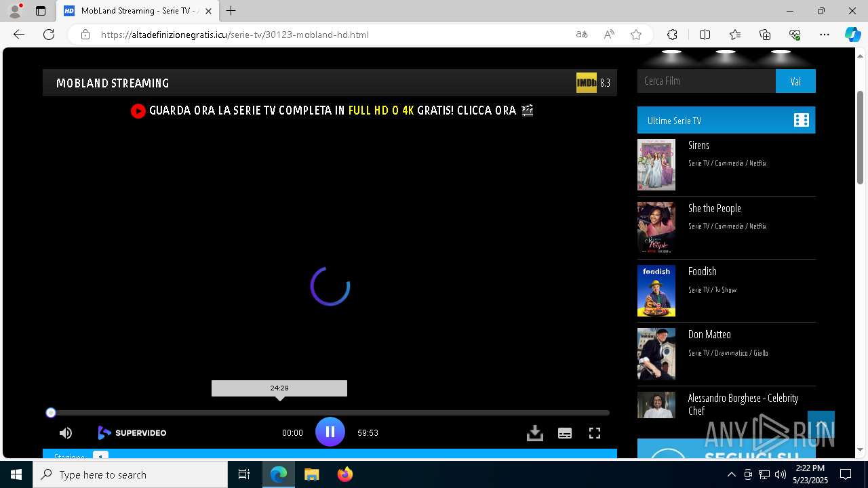Open clock showing 2:22 PM
This screenshot has height=488, width=868.
(810, 474)
